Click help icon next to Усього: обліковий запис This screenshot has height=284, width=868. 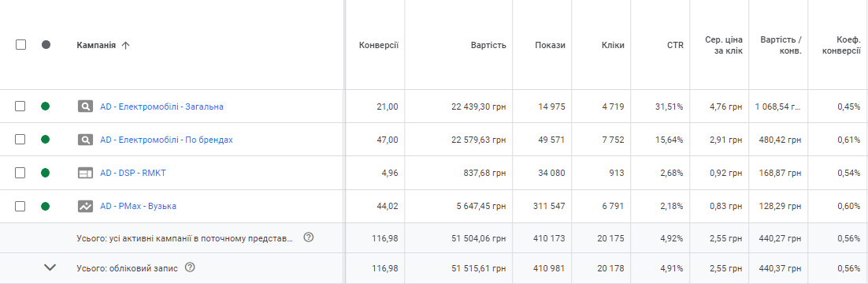pos(190,267)
